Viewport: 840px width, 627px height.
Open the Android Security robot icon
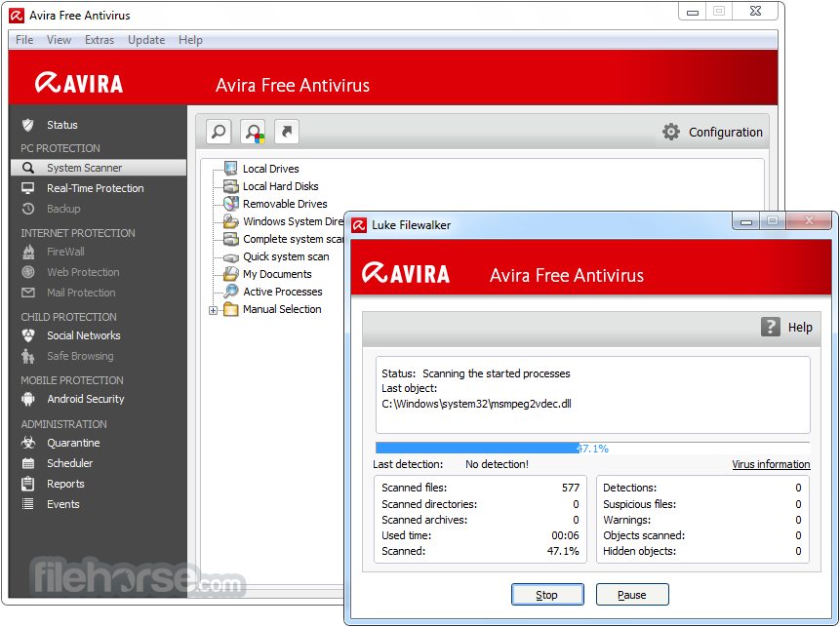(28, 399)
